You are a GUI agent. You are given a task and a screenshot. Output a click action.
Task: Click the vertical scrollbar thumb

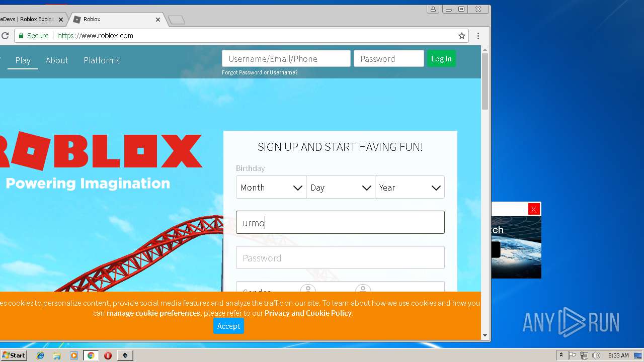pyautogui.click(x=485, y=81)
